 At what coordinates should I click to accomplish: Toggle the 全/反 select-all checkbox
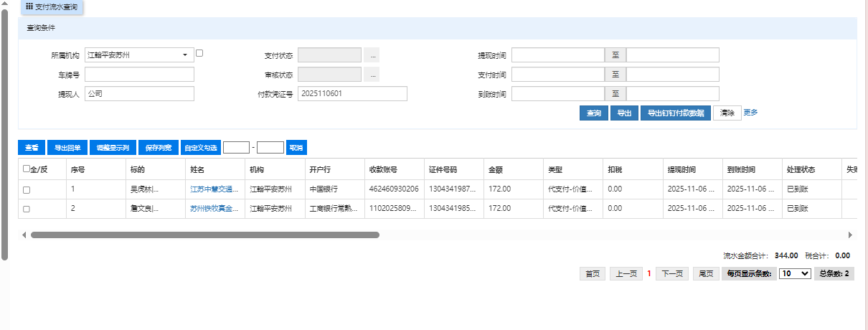[27, 169]
